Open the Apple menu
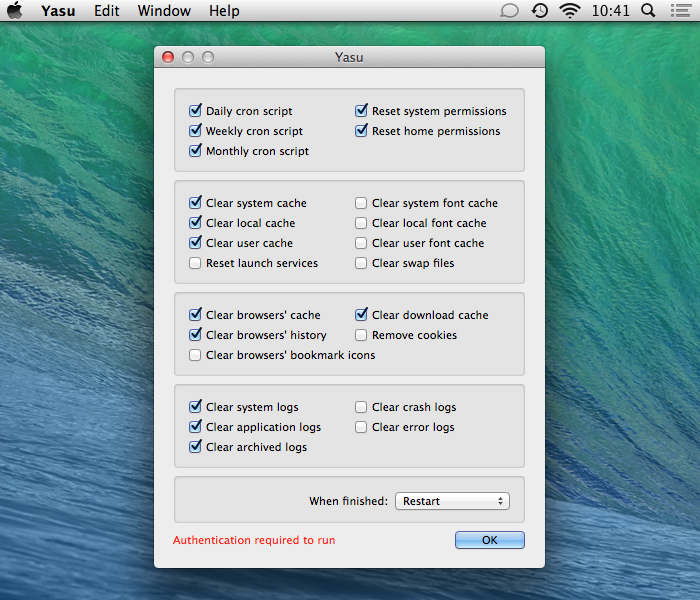This screenshot has width=700, height=600. click(x=14, y=10)
